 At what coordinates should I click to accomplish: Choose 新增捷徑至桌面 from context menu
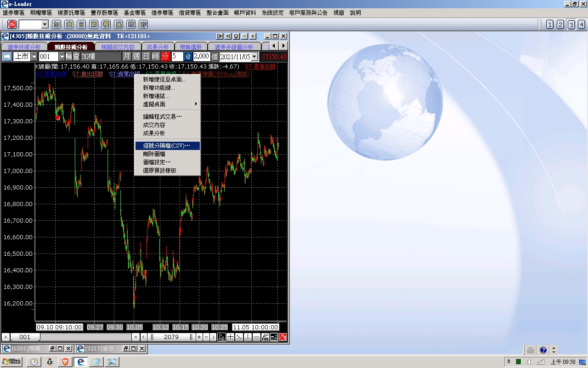168,80
